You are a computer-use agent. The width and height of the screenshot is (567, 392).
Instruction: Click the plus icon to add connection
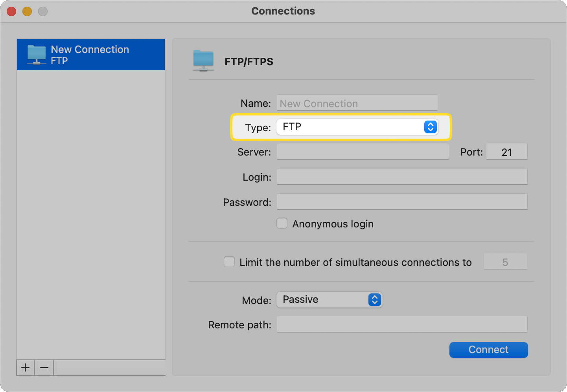(25, 368)
